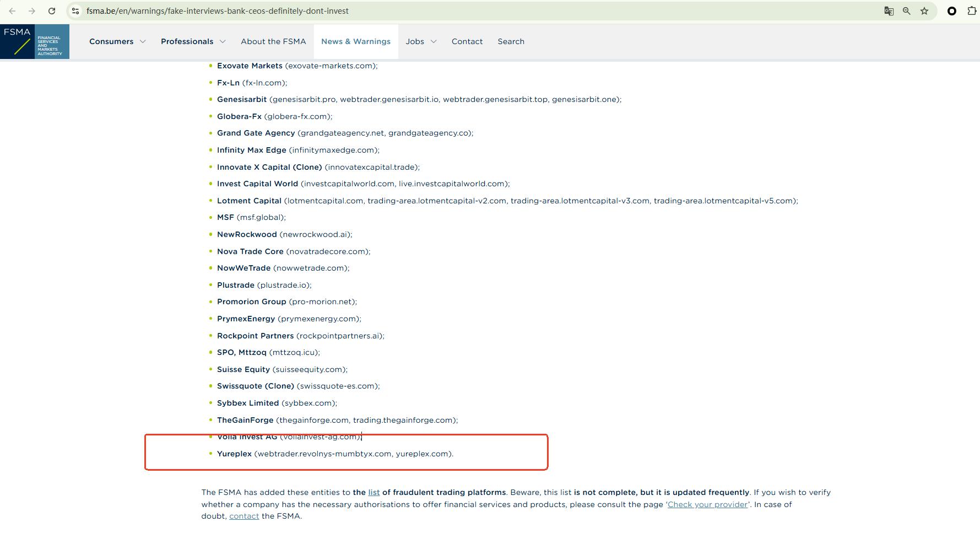Screen dimensions: 980x533
Task: Click 'webtrader.revolnys-mumbtyx.com' domain text
Action: coord(324,454)
